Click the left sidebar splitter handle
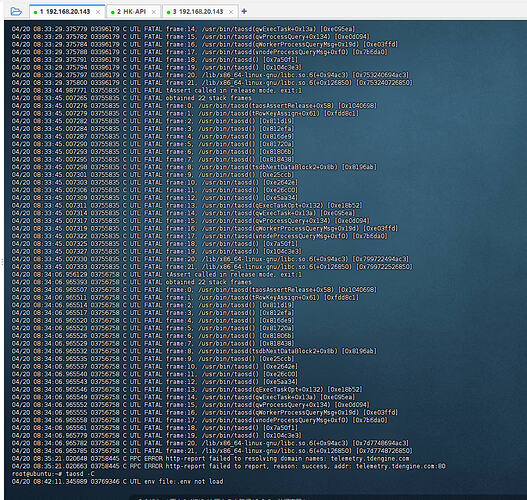Image resolution: width=527 pixels, height=500 pixels. (x=2, y=262)
